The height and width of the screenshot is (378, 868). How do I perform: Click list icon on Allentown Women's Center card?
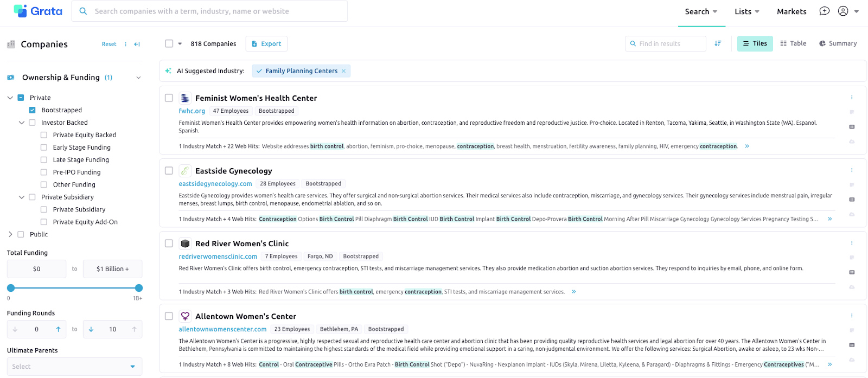[x=852, y=345]
